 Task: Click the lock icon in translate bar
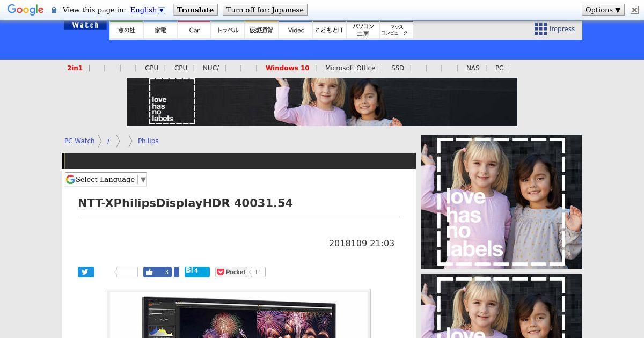54,10
